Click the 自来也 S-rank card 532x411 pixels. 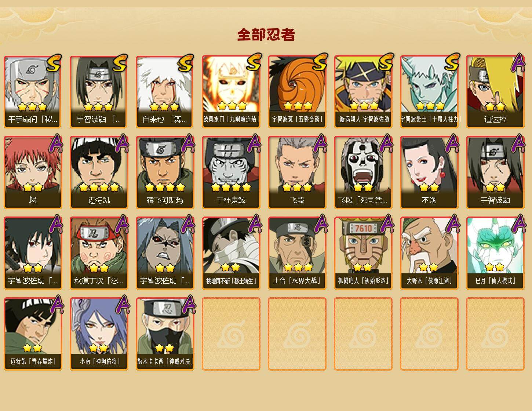click(x=165, y=92)
